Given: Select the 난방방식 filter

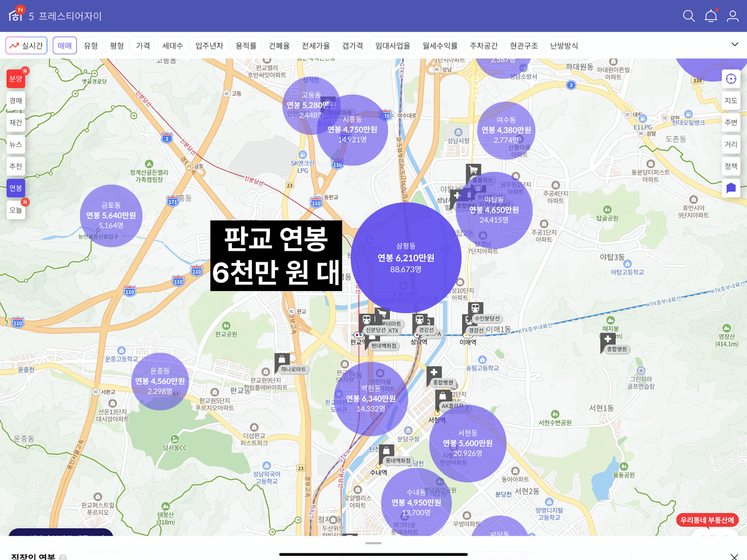Looking at the screenshot, I should click(x=564, y=45).
